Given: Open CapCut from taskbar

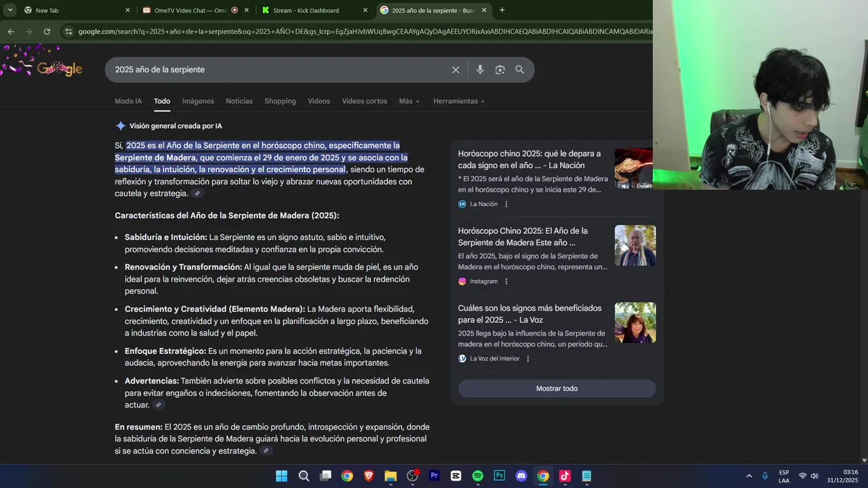Looking at the screenshot, I should coord(456,476).
